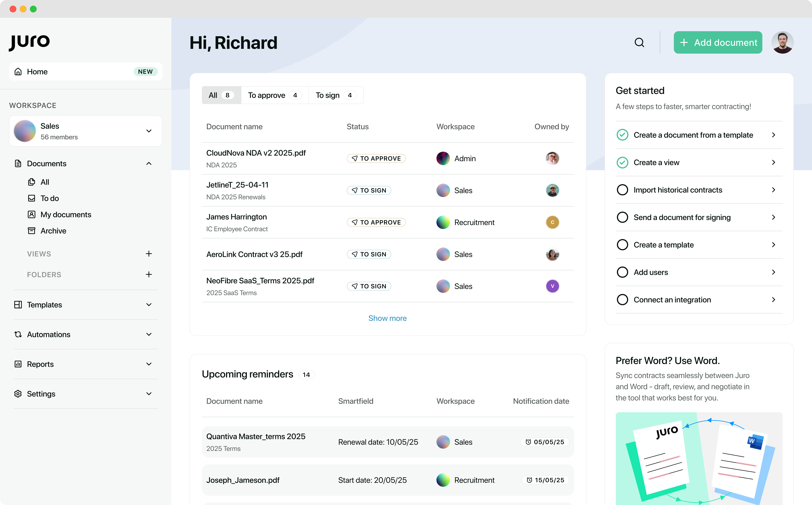This screenshot has width=812, height=505.
Task: Toggle the Create a template step circle
Action: pos(622,245)
